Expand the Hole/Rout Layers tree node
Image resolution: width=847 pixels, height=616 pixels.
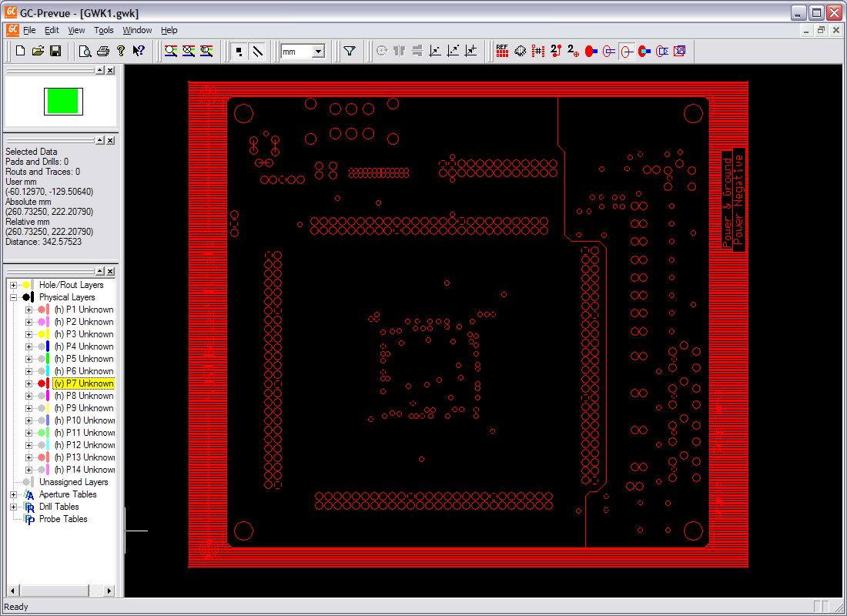[13, 285]
